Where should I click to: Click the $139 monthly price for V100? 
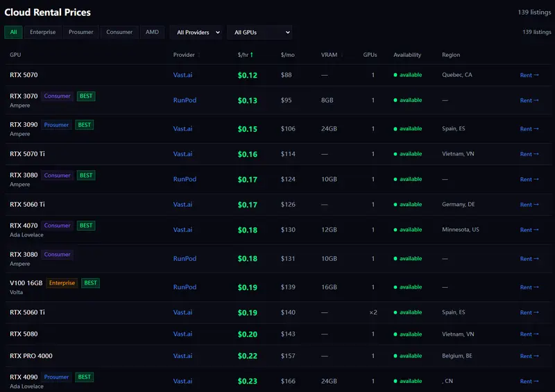tap(288, 287)
